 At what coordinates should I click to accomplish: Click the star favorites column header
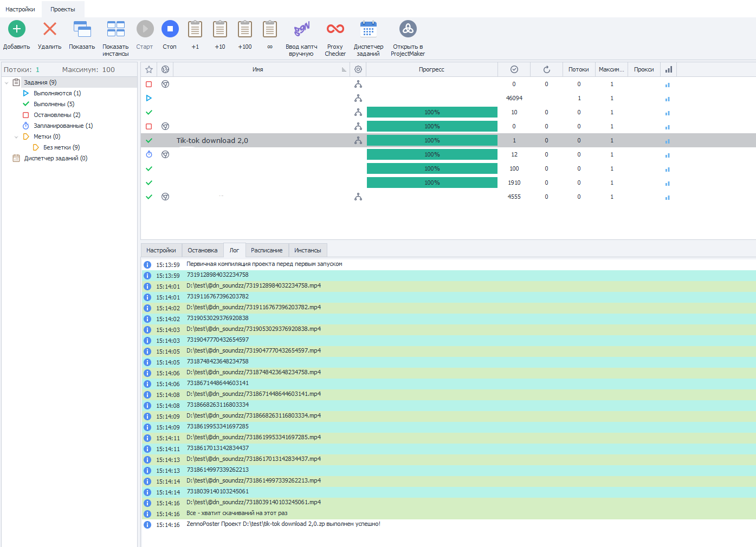coord(149,69)
